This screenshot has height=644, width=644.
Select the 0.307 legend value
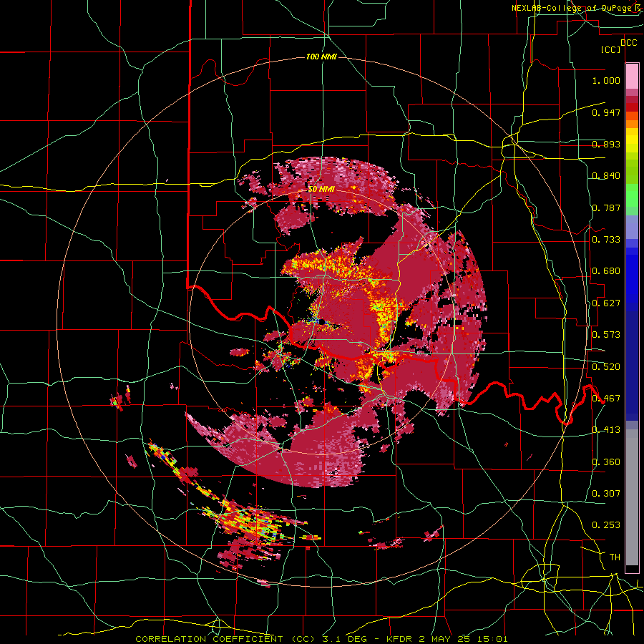coord(606,494)
